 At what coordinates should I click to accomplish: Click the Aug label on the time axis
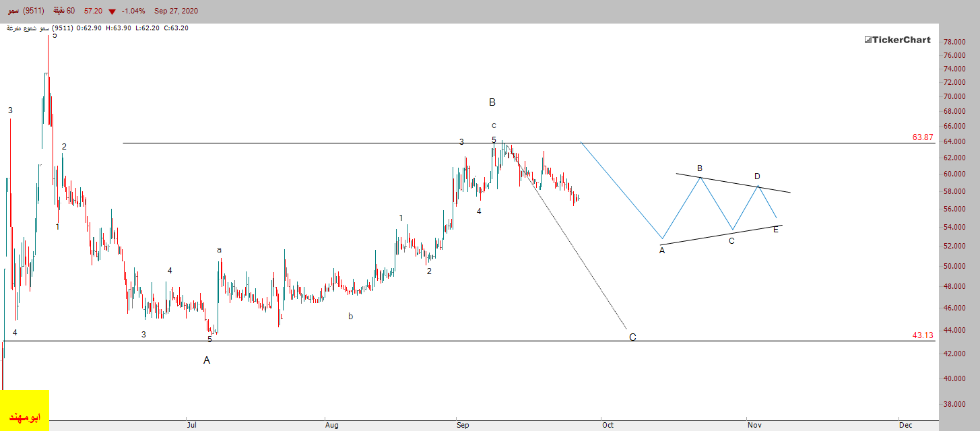coord(331,425)
